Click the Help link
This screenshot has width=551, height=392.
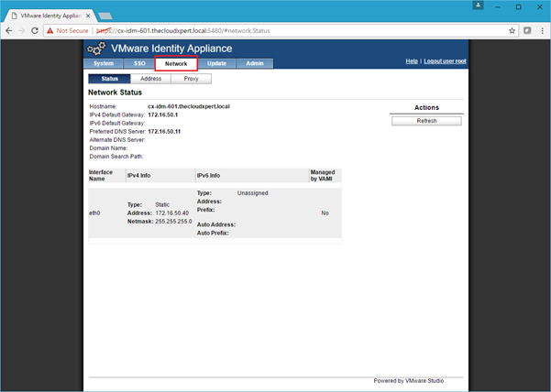pos(412,61)
